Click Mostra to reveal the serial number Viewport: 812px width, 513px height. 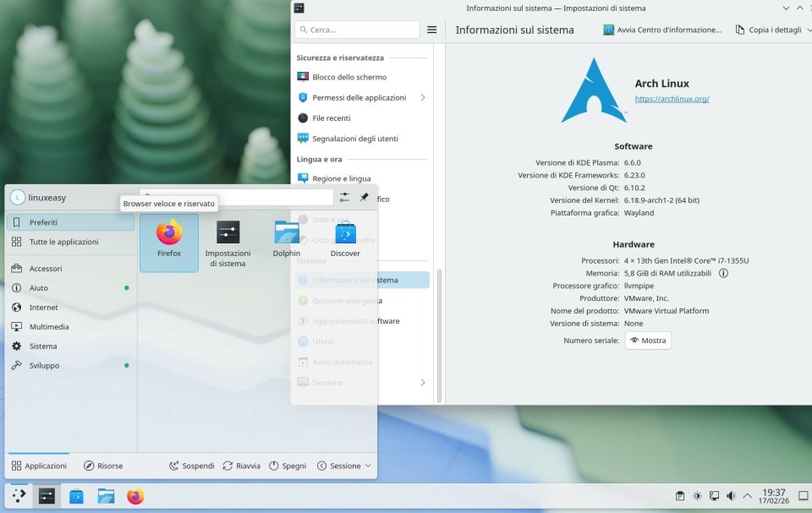tap(648, 341)
